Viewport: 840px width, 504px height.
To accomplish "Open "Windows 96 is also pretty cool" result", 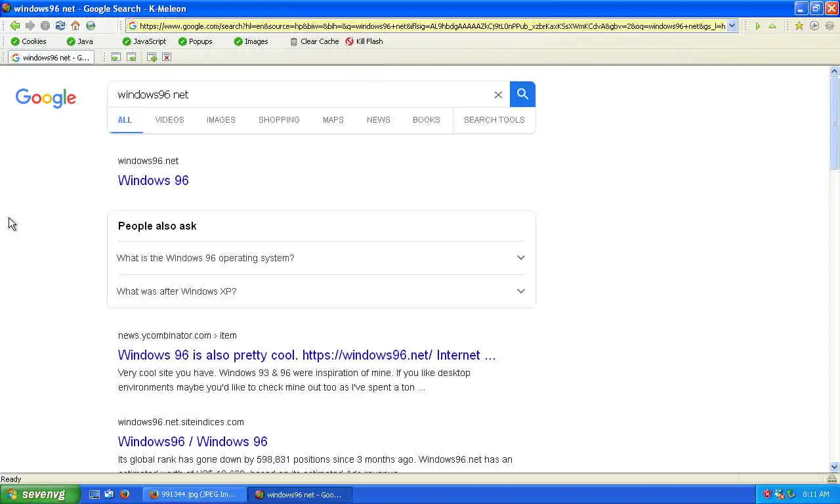I will coord(306,355).
